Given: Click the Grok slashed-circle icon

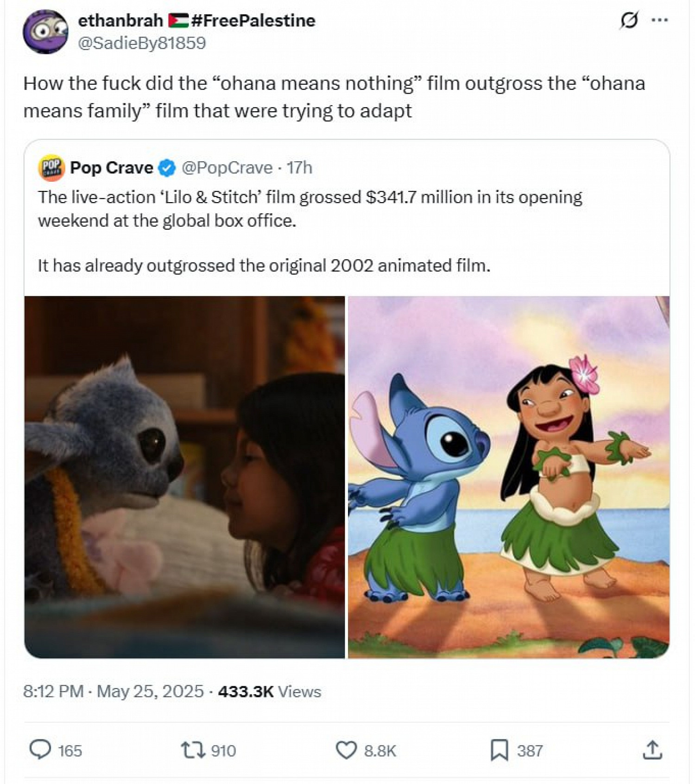Looking at the screenshot, I should 629,20.
